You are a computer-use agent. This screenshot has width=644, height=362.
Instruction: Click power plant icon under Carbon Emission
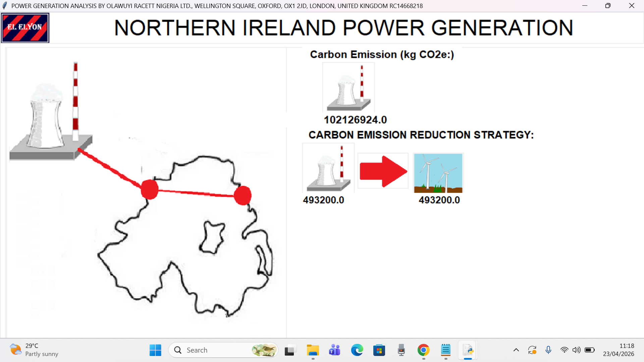point(348,88)
